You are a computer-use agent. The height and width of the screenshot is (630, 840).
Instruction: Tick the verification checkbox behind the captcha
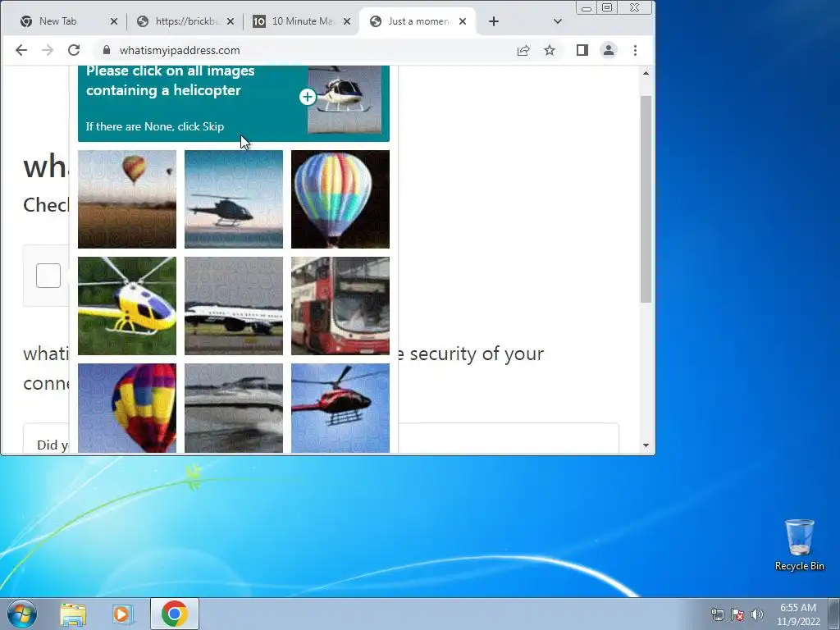click(48, 276)
